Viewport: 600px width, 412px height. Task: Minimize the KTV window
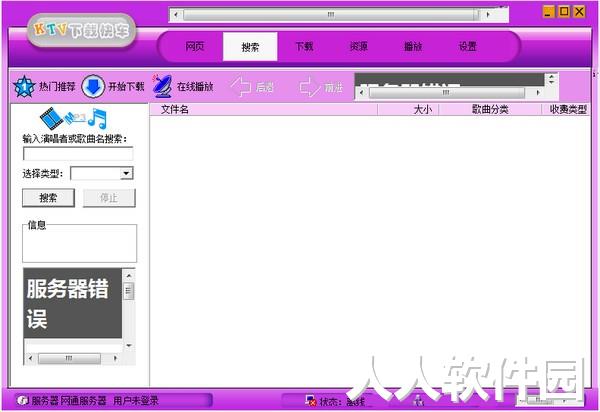(549, 11)
